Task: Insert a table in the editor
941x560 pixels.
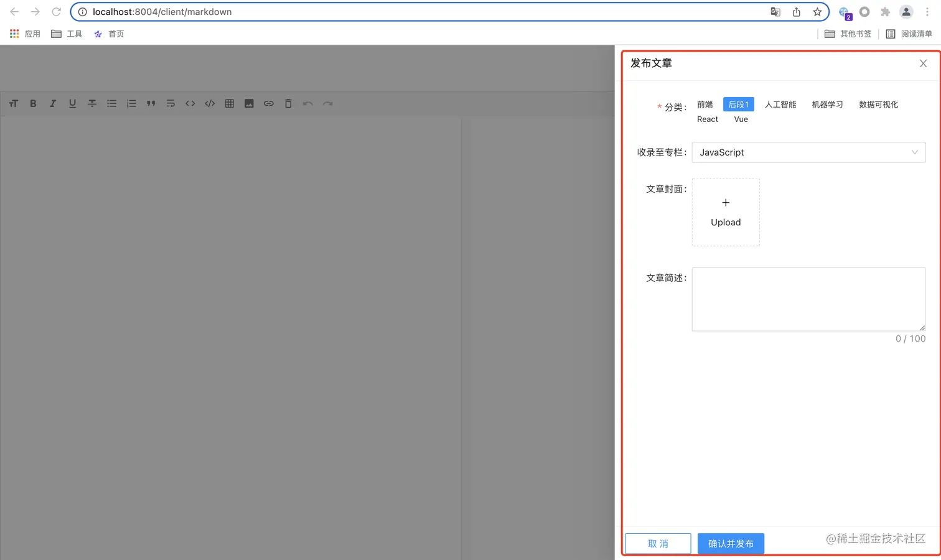Action: pos(230,103)
